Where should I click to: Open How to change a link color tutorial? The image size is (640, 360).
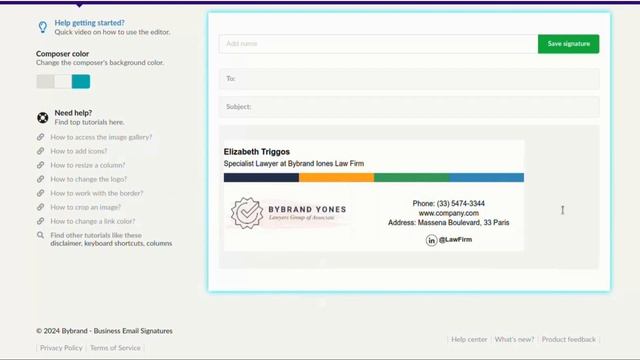click(93, 221)
